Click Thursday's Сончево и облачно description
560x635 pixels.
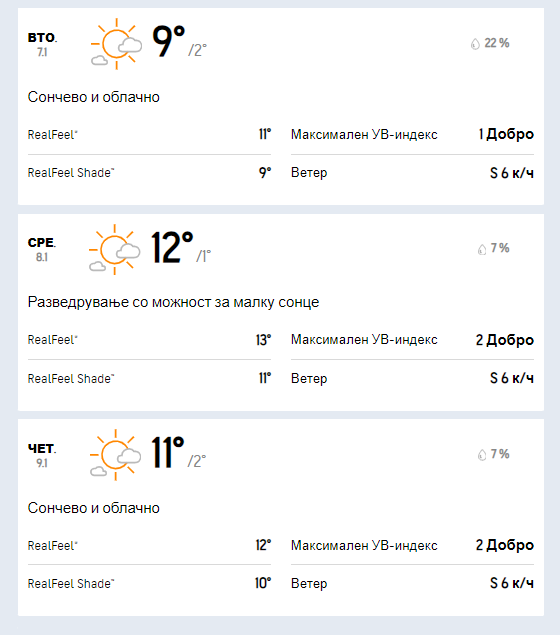94,508
